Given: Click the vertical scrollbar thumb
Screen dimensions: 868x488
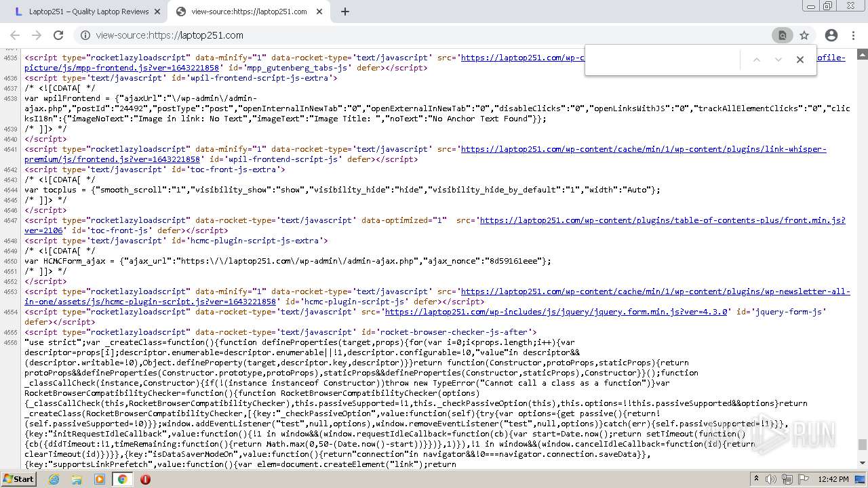Looking at the screenshot, I should 862,445.
